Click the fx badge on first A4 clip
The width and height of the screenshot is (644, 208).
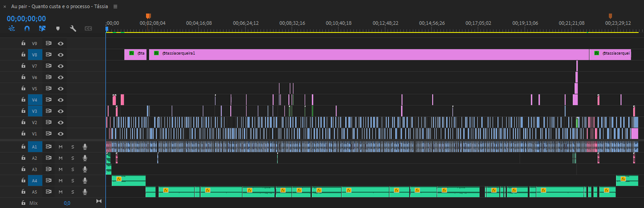pos(119,178)
